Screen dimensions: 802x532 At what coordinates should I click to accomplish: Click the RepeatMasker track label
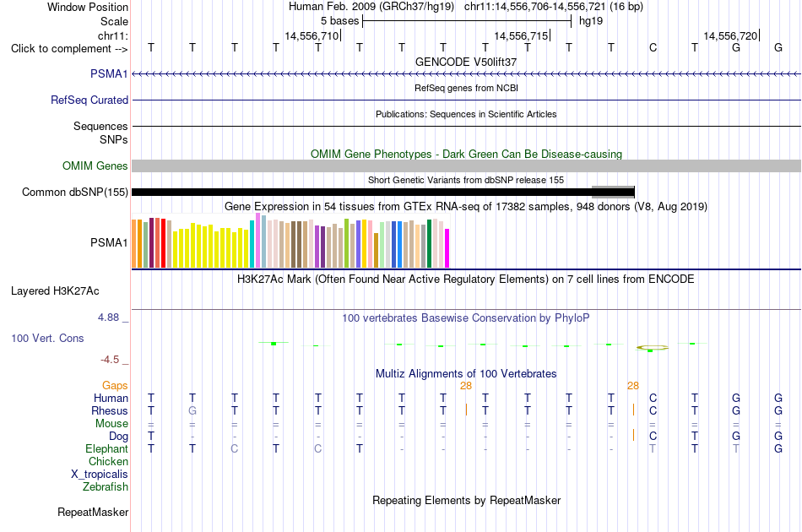pyautogui.click(x=93, y=512)
